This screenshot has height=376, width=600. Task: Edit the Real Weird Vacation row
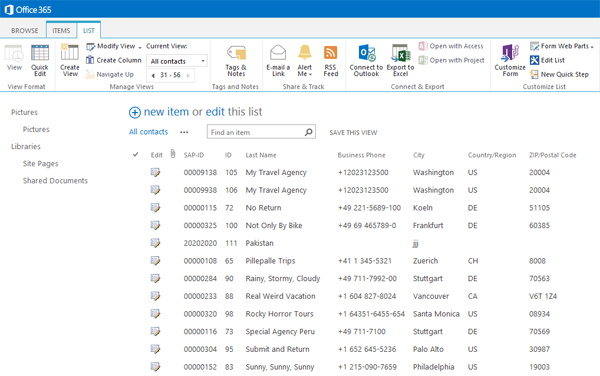(x=155, y=296)
